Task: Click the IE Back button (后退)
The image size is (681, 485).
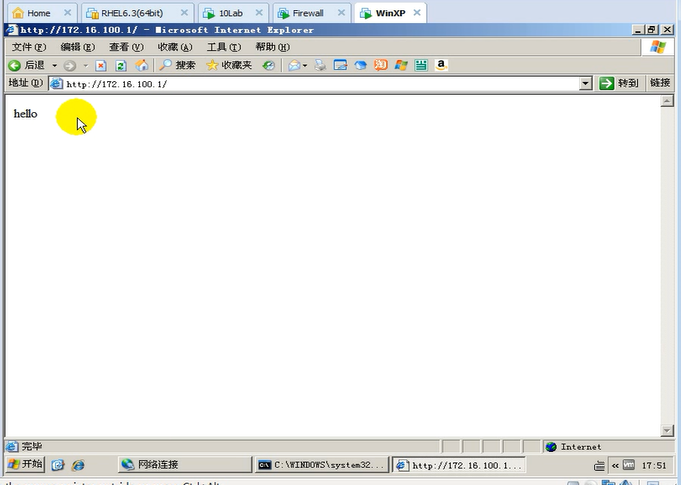Action: 27,65
